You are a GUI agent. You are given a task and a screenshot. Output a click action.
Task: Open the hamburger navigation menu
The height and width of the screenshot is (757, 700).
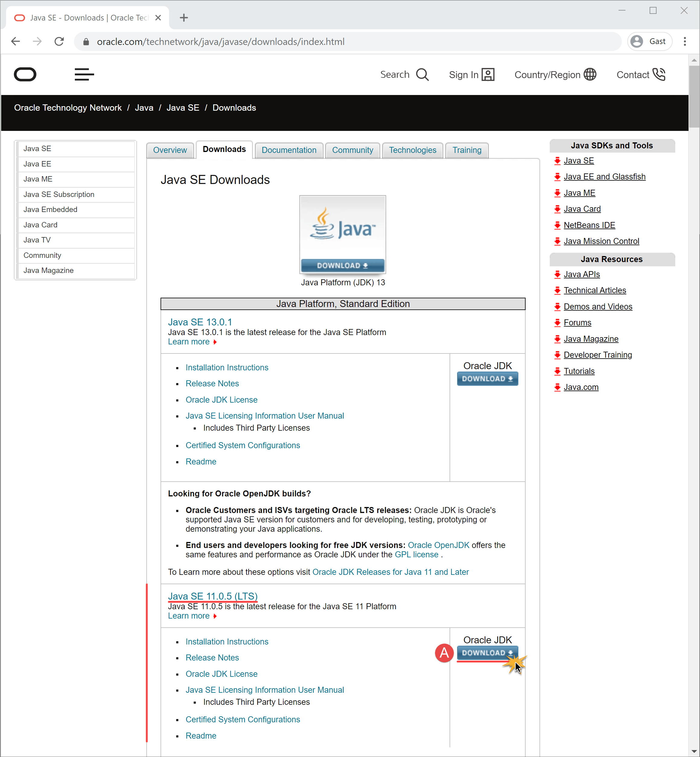coord(84,74)
